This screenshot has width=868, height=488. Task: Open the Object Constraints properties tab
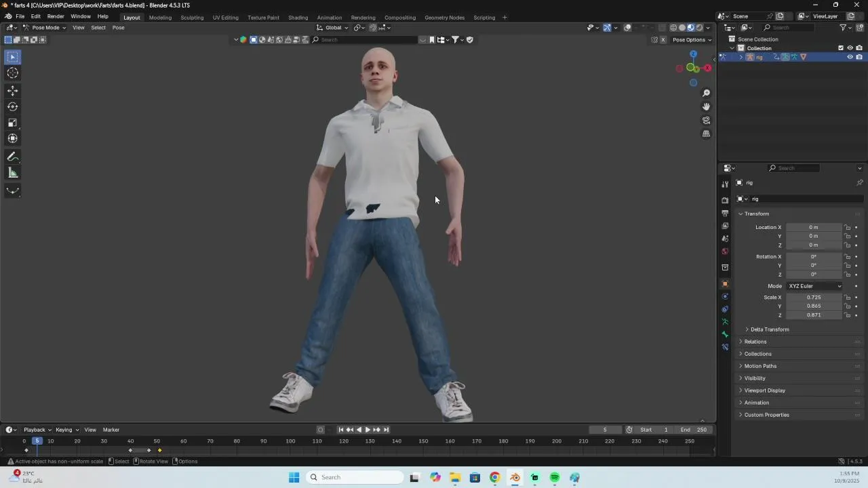(725, 309)
